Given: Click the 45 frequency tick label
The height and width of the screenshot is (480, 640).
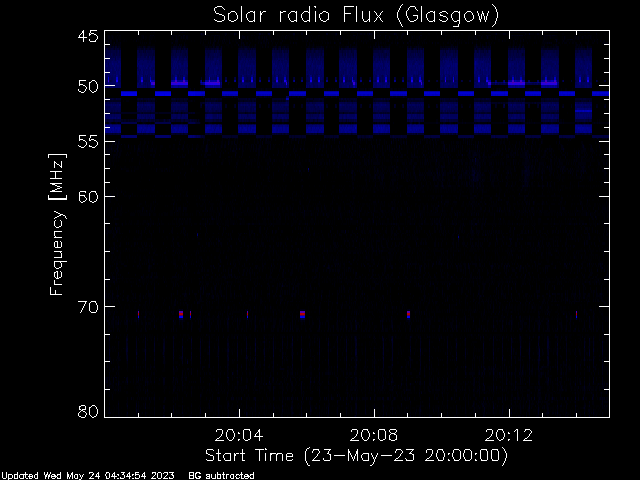Looking at the screenshot, I should [x=88, y=36].
